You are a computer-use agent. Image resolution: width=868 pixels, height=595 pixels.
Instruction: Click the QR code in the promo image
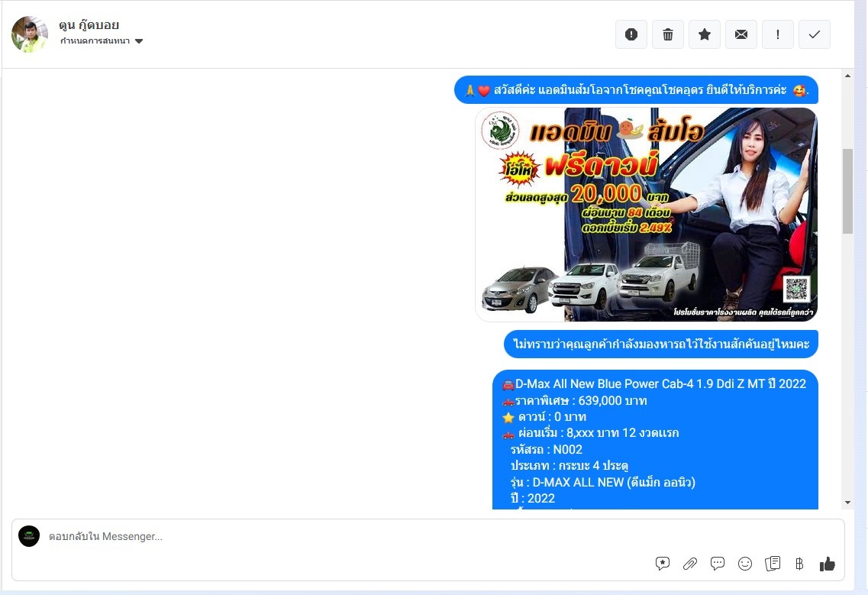pyautogui.click(x=796, y=289)
